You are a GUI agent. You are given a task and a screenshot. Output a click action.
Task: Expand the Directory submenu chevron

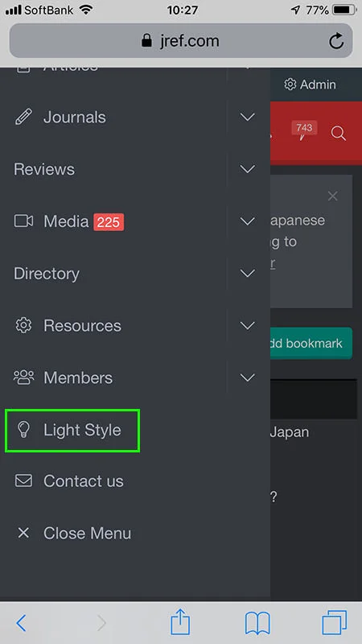(248, 273)
